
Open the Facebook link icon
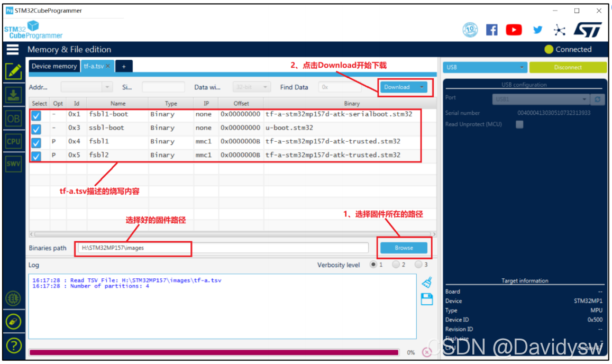(492, 30)
